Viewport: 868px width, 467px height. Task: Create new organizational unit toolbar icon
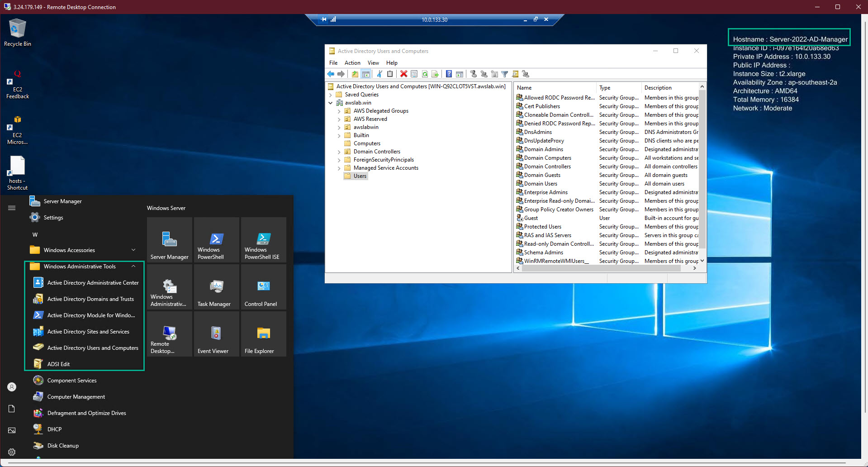point(494,74)
